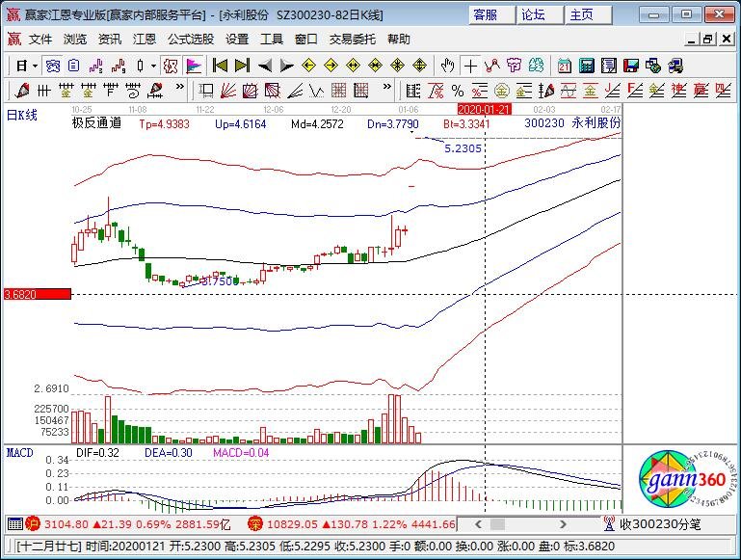Click the yellow diamond left-arrow icon
This screenshot has height=560, width=741.
tap(308, 66)
